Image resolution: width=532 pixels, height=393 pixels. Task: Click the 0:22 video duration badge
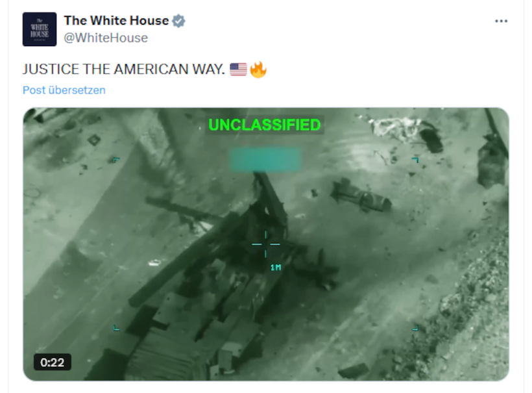pyautogui.click(x=53, y=362)
